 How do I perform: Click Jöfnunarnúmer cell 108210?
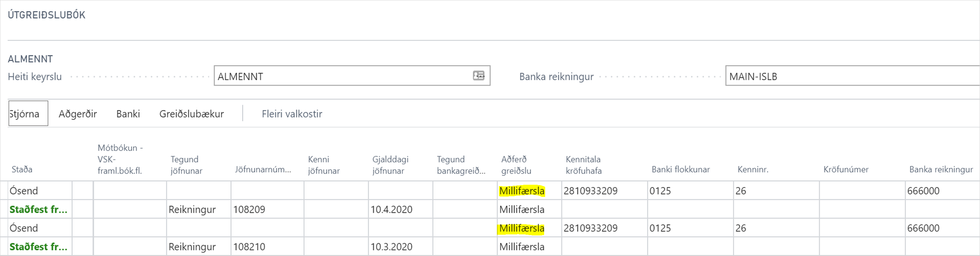[249, 247]
